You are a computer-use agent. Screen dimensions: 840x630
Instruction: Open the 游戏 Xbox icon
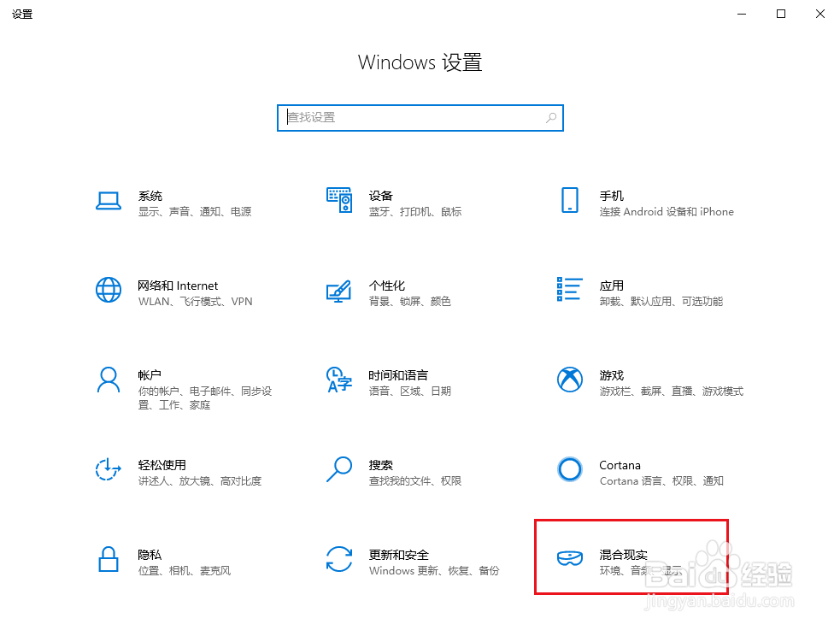569,380
